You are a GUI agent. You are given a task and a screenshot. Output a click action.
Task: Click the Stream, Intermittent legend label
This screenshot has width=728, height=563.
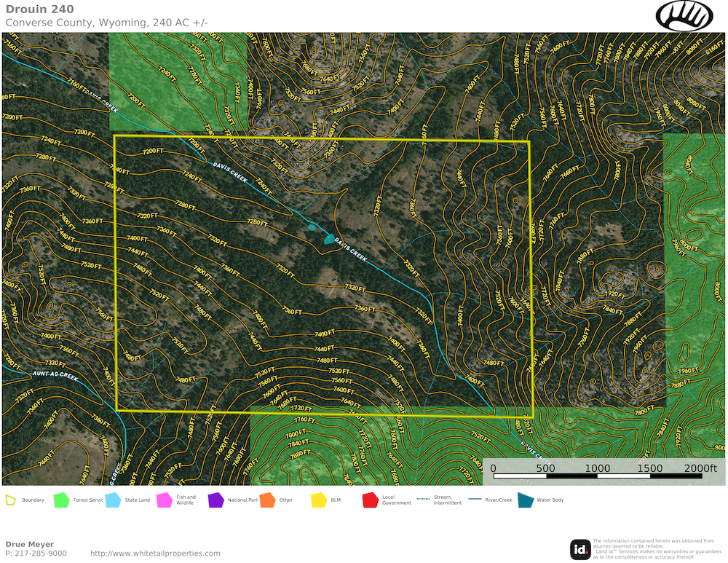[447, 500]
